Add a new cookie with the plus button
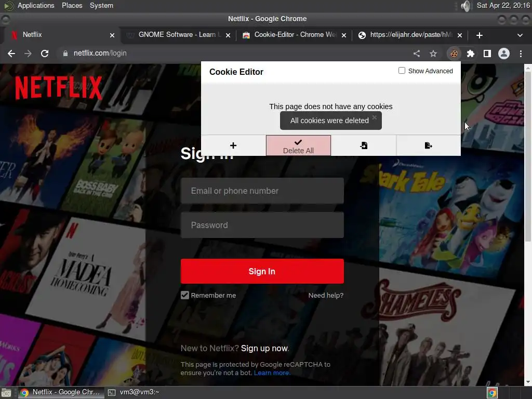532x399 pixels. point(233,145)
